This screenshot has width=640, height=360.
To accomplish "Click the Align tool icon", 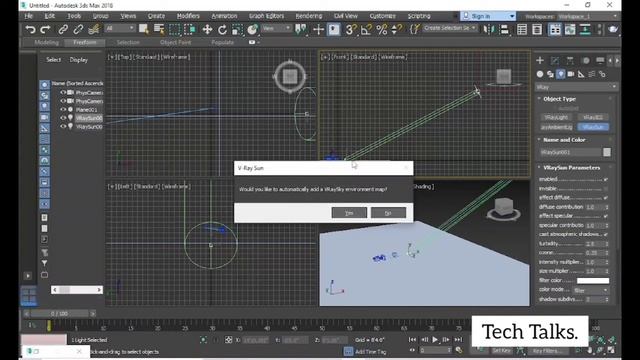I will 504,29.
